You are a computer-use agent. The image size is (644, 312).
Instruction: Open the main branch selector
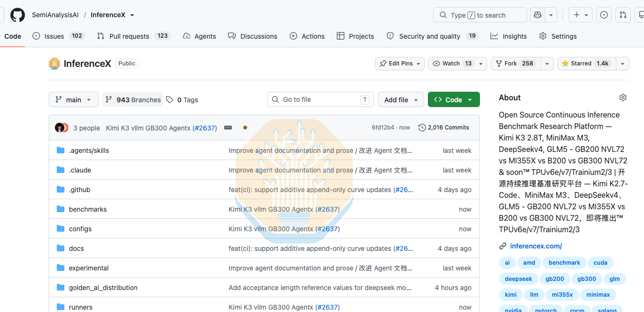[x=73, y=99]
